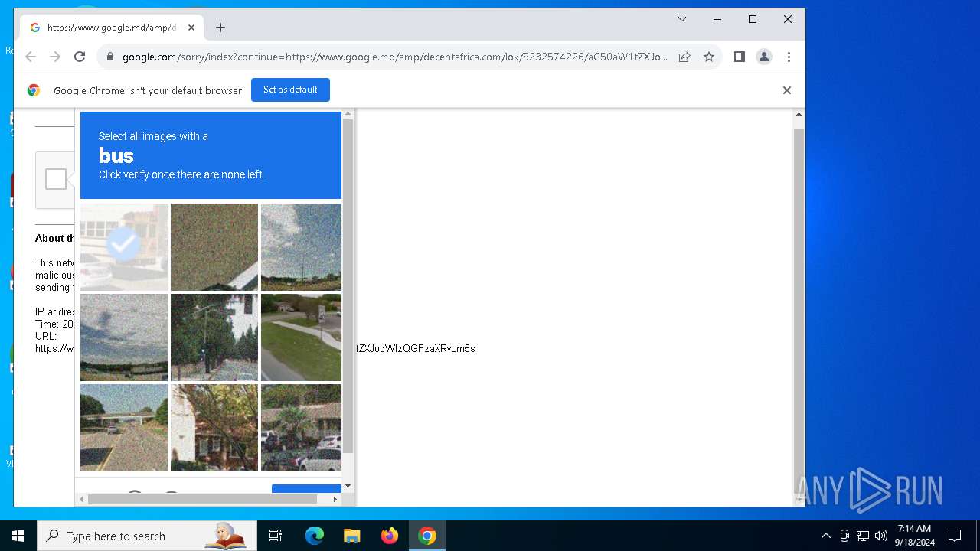Image resolution: width=980 pixels, height=551 pixels.
Task: Select the streetlight and trees tile
Action: (214, 337)
